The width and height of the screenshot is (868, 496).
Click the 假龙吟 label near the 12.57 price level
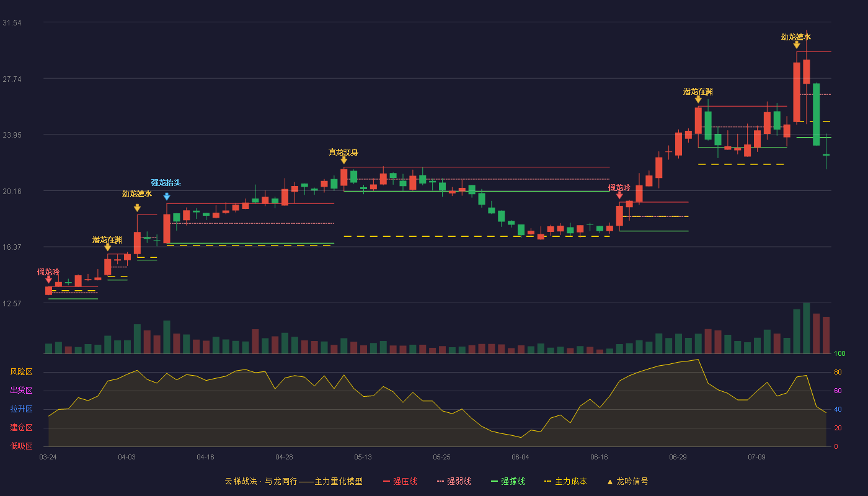(48, 272)
